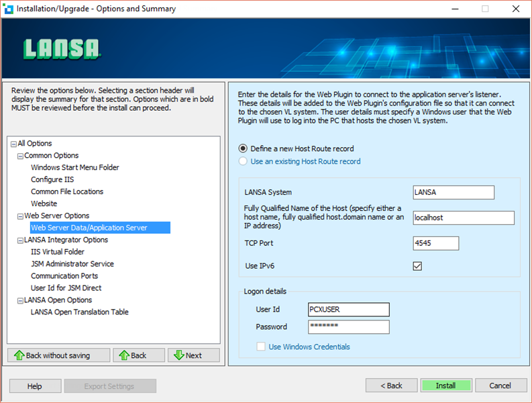Minimize the installer window
This screenshot has height=403, width=532.
[x=456, y=9]
